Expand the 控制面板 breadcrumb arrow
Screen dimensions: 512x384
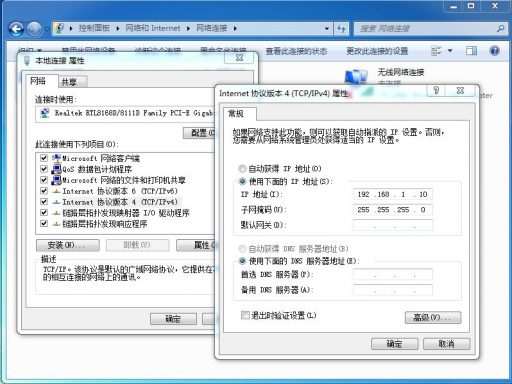[x=118, y=29]
